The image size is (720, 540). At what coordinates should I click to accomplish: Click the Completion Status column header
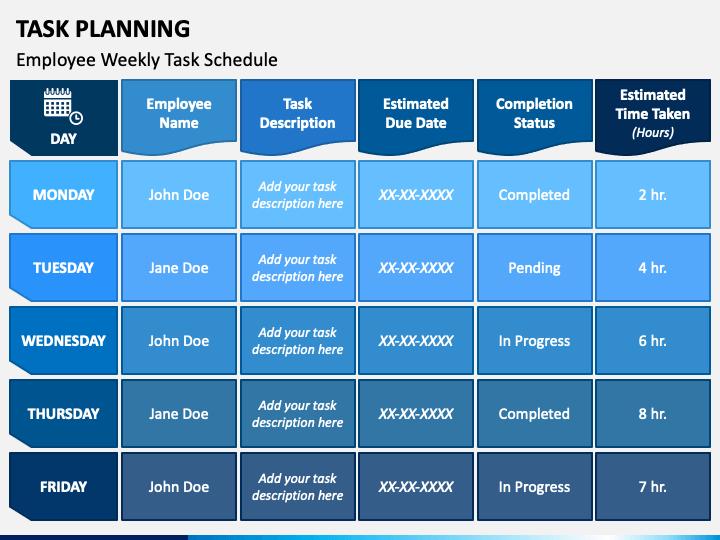click(534, 117)
